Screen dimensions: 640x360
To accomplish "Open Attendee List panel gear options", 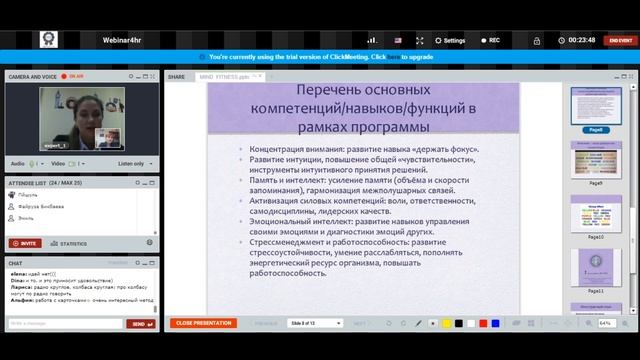I will [138, 183].
